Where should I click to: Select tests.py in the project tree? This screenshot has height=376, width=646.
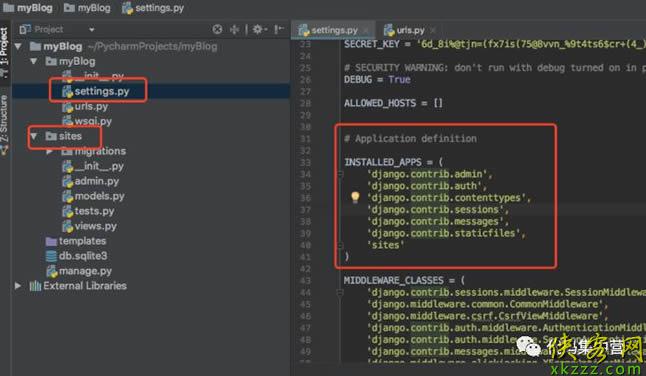tap(94, 211)
